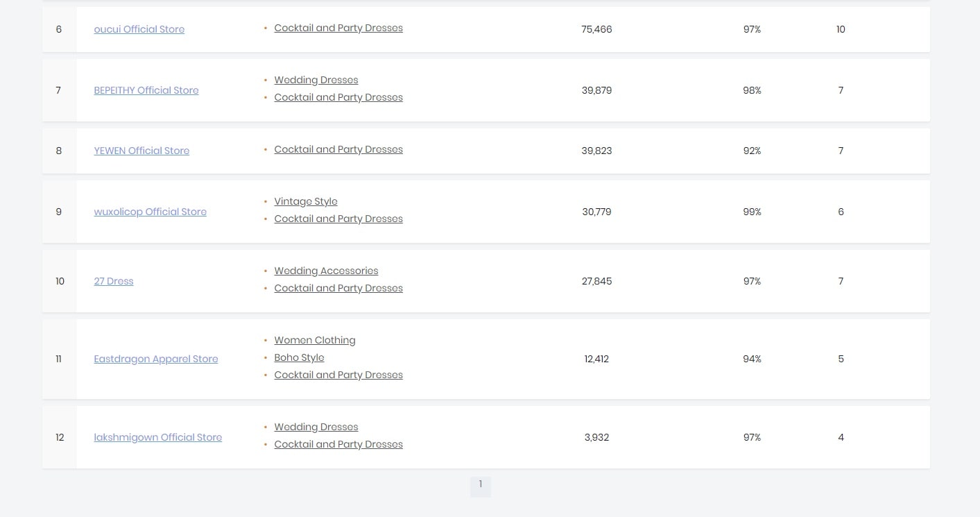
Task: Open Cocktail and Party Dresses in lakshmigown row
Action: [x=338, y=444]
